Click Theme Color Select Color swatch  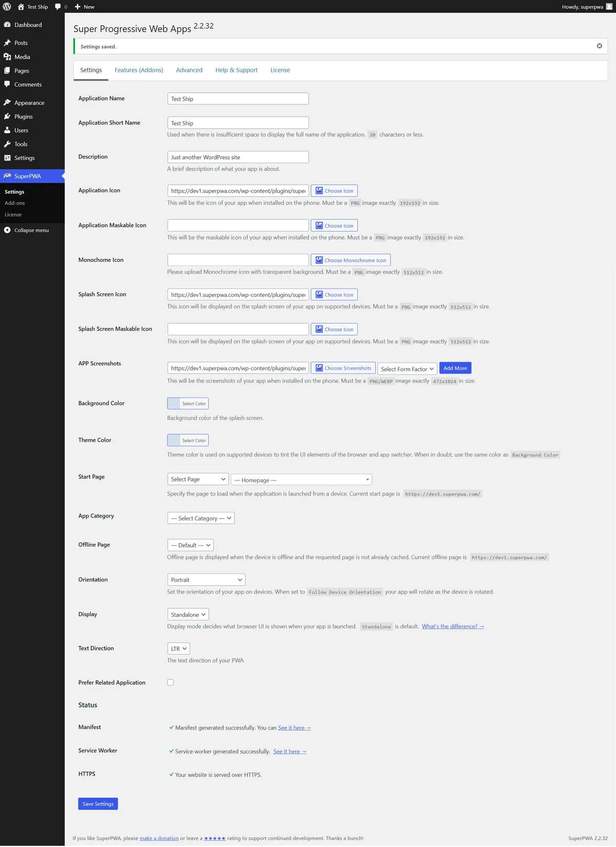(188, 440)
